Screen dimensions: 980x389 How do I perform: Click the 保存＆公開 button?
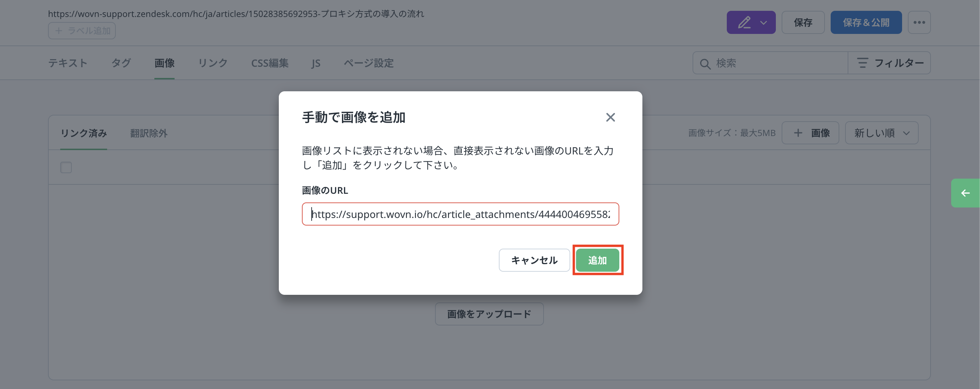point(866,22)
